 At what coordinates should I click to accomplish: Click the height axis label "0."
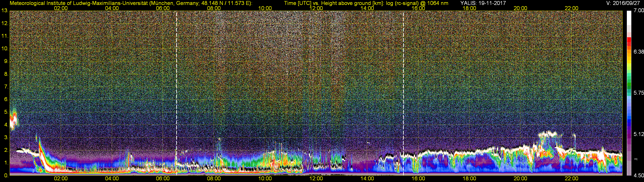6,176
